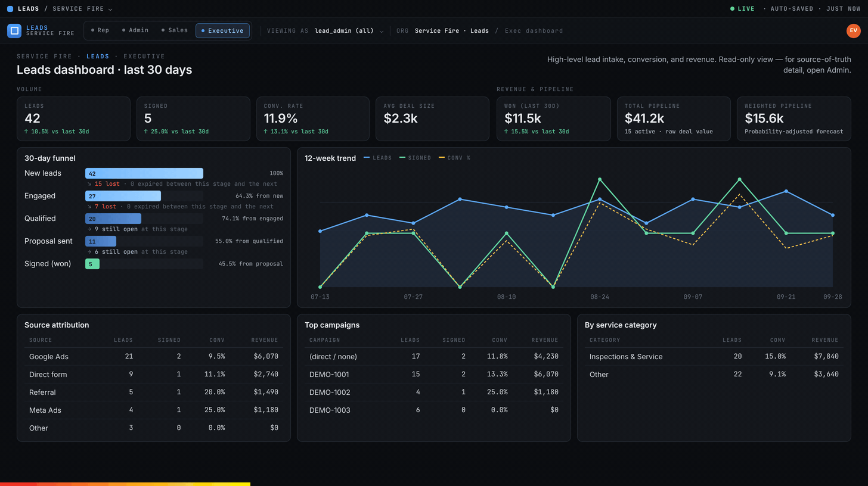The image size is (868, 486).
Task: Expand the Service Fire breadcrumb chevron
Action: pos(110,9)
